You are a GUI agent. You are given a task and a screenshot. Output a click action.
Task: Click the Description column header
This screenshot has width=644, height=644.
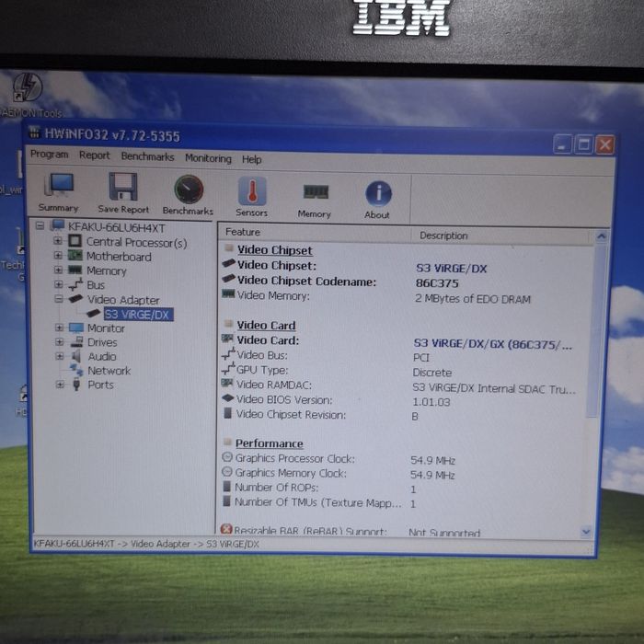(x=502, y=236)
